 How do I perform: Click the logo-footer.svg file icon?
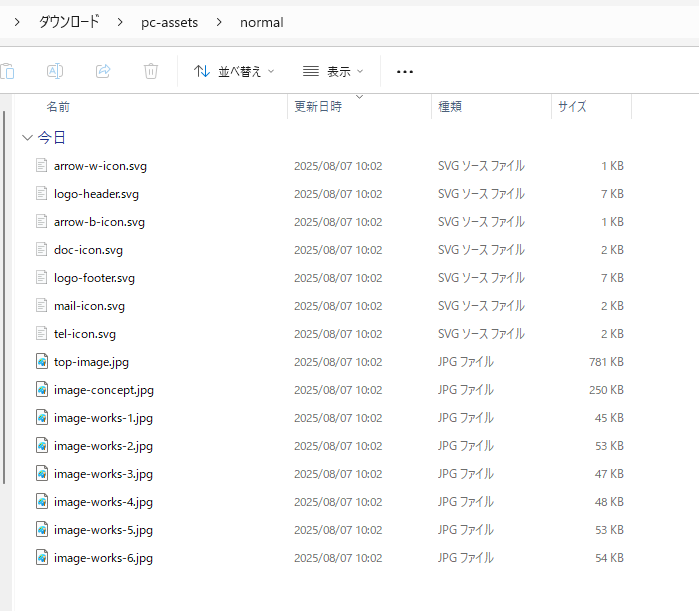pos(41,278)
